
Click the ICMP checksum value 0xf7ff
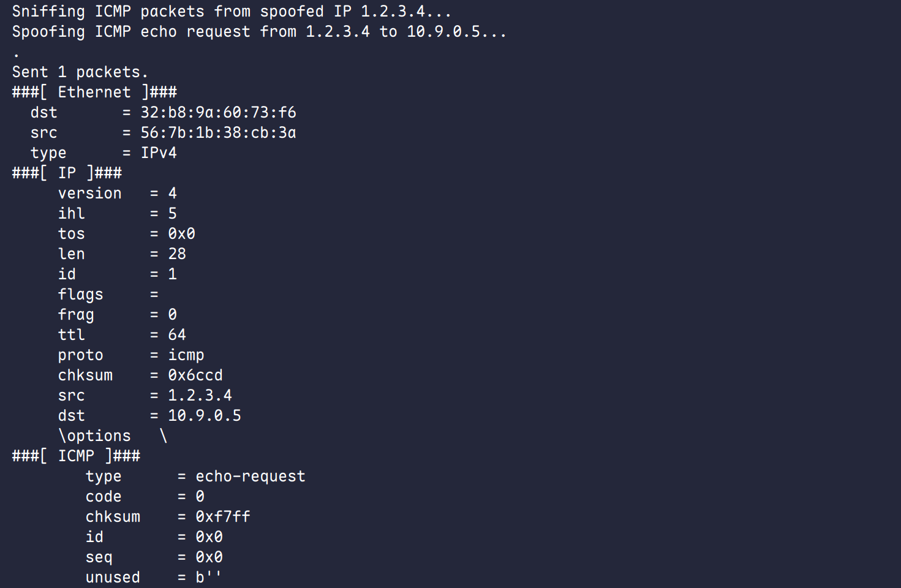tap(223, 517)
